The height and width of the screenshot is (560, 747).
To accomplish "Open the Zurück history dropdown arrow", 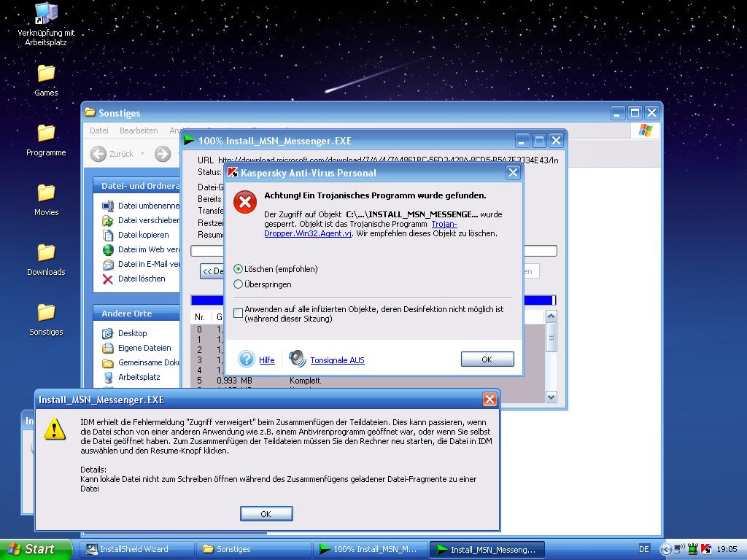I will (142, 154).
